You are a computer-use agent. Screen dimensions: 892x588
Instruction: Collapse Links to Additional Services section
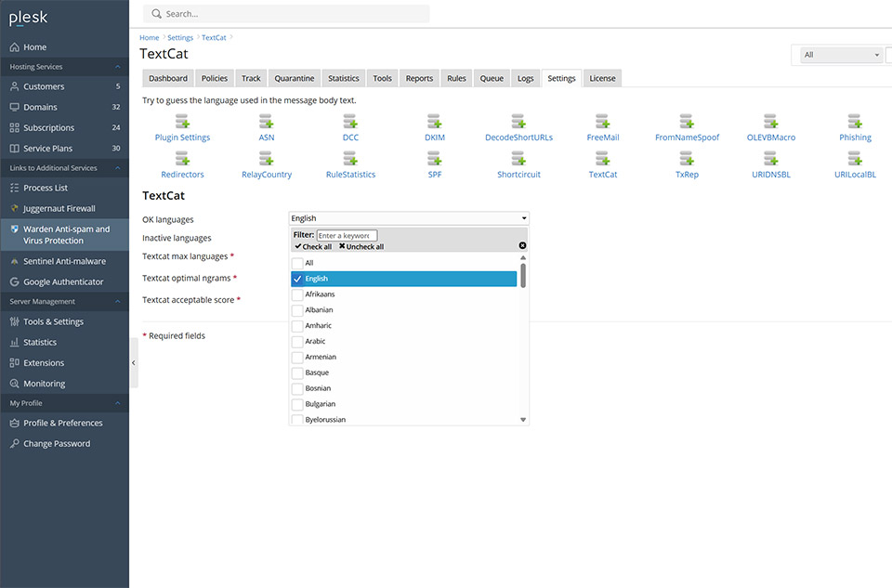tap(118, 168)
